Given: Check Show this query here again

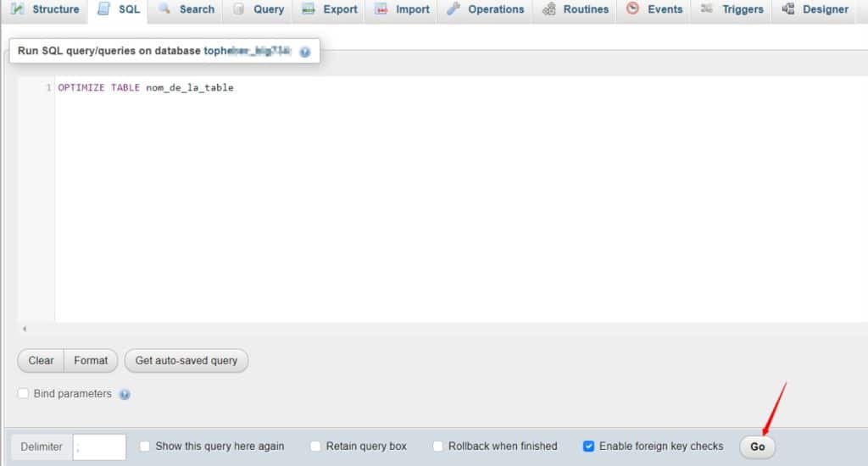Looking at the screenshot, I should coord(144,446).
